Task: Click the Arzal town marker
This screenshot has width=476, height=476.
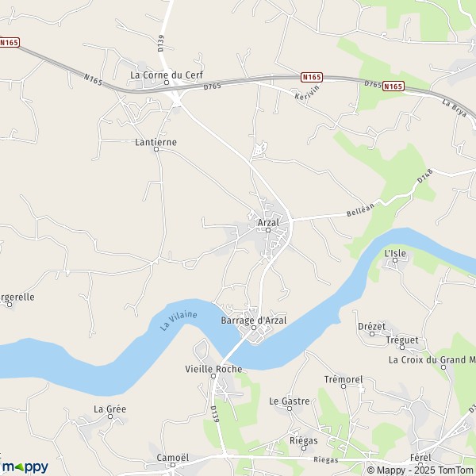Action: (x=268, y=230)
